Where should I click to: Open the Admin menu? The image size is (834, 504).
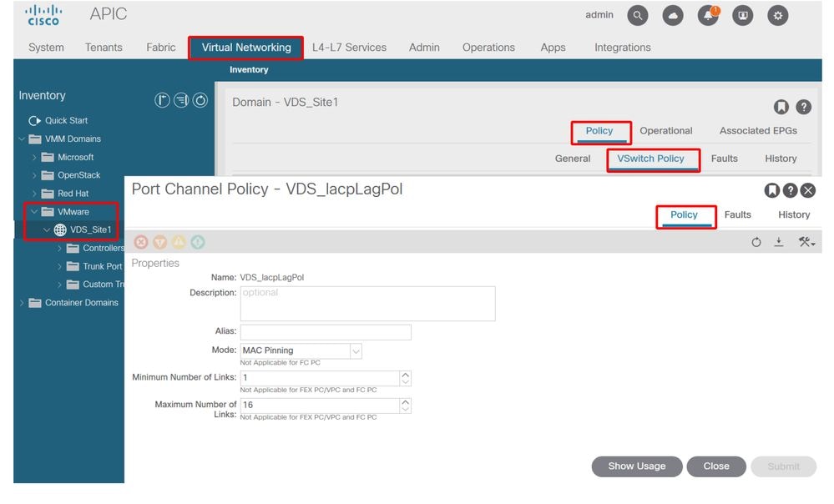(424, 48)
